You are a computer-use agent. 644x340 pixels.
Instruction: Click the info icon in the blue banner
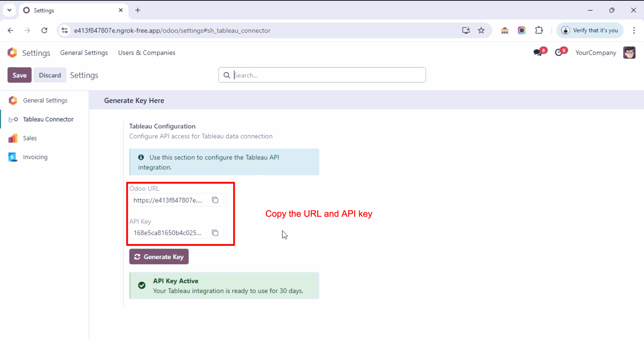[x=141, y=157]
